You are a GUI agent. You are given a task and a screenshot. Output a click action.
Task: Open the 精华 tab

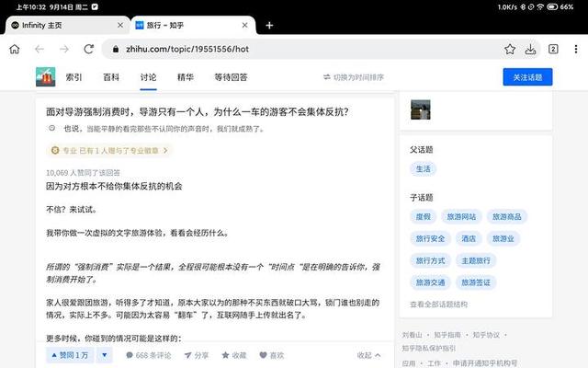coord(186,77)
